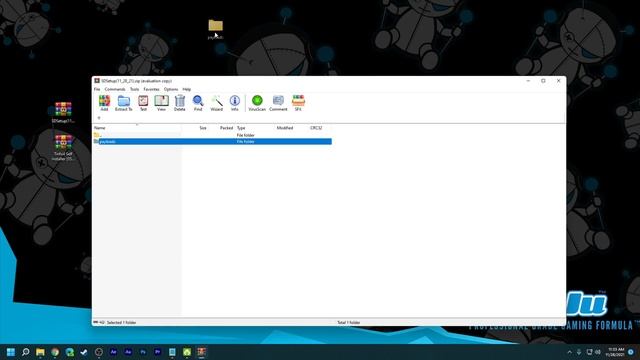Open the Help menu
The image size is (640, 360).
tap(187, 89)
